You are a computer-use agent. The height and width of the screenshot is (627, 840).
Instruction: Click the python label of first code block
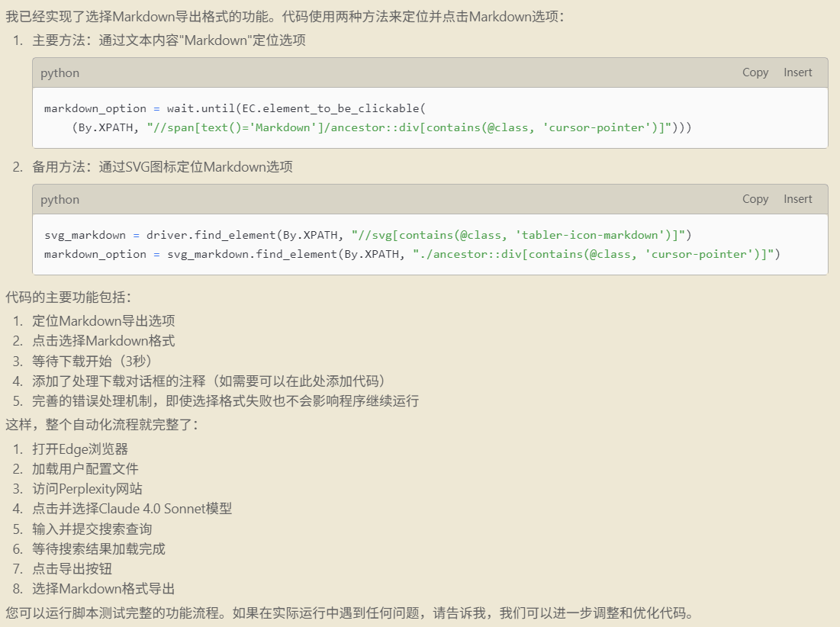60,73
